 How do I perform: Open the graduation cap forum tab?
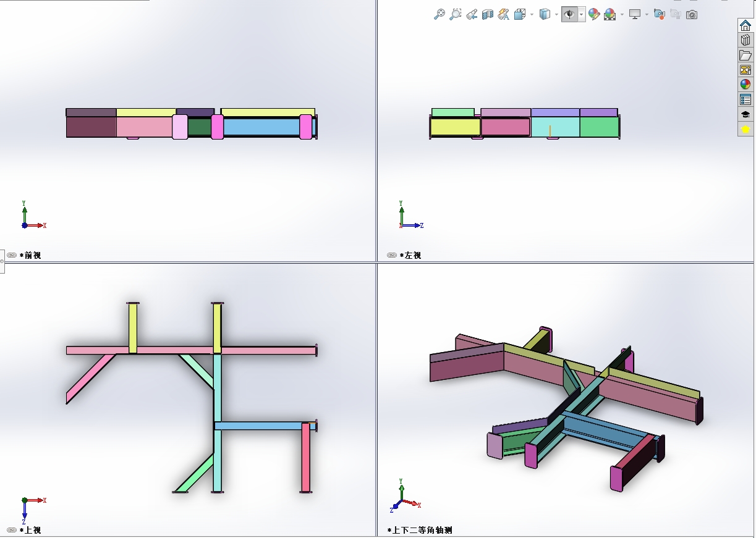click(x=745, y=114)
